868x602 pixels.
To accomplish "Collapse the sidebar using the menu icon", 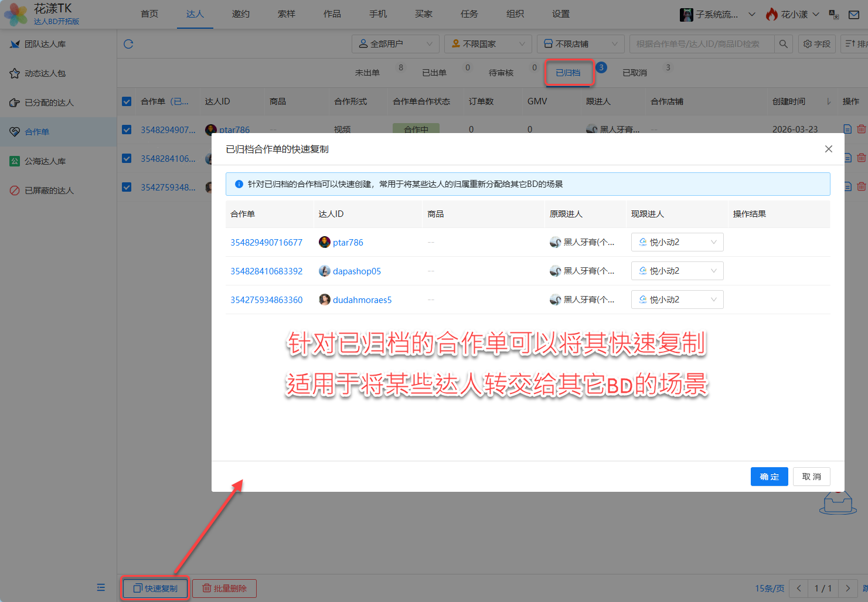I will [x=101, y=587].
